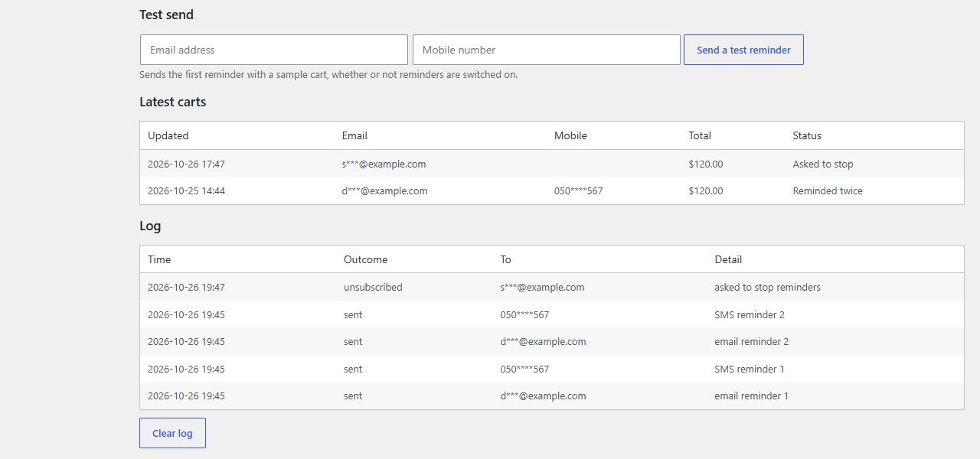Select the Detail column header
This screenshot has height=459, width=980.
coord(728,259)
